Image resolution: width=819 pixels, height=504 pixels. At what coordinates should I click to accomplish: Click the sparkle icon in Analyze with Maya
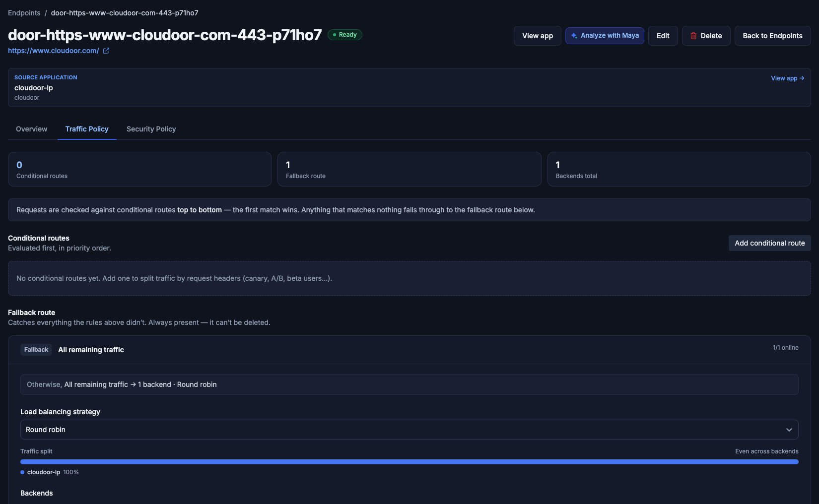[574, 36]
